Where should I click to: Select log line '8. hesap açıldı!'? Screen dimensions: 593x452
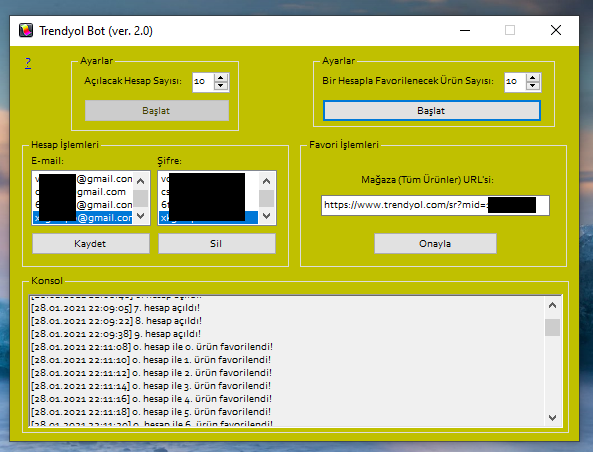point(116,321)
